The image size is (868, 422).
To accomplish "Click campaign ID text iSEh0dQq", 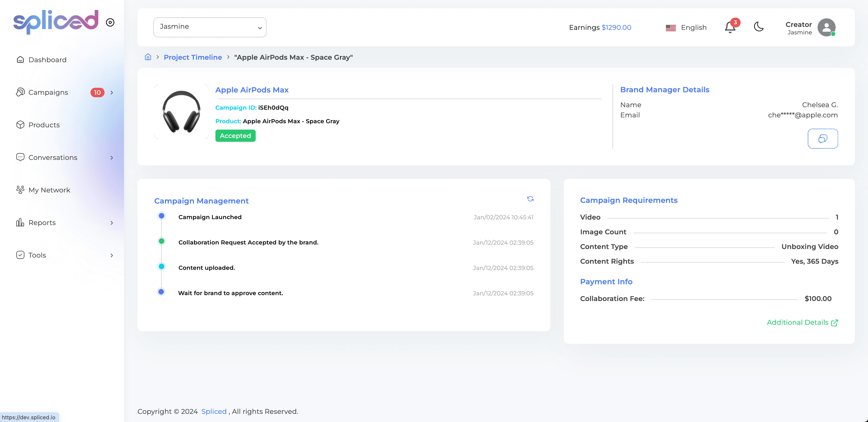I will pos(273,108).
